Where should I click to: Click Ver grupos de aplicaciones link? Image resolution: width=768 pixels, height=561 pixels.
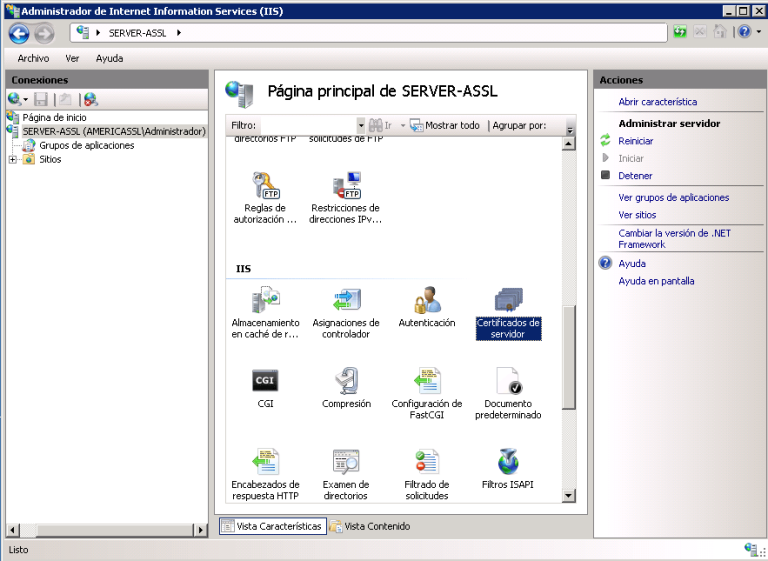[x=673, y=198]
